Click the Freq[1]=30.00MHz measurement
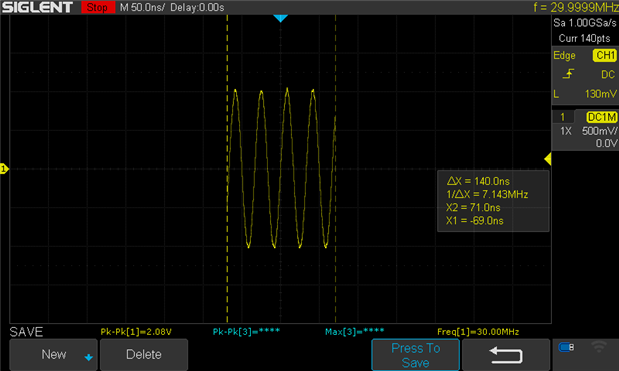619x371 pixels. click(x=478, y=332)
